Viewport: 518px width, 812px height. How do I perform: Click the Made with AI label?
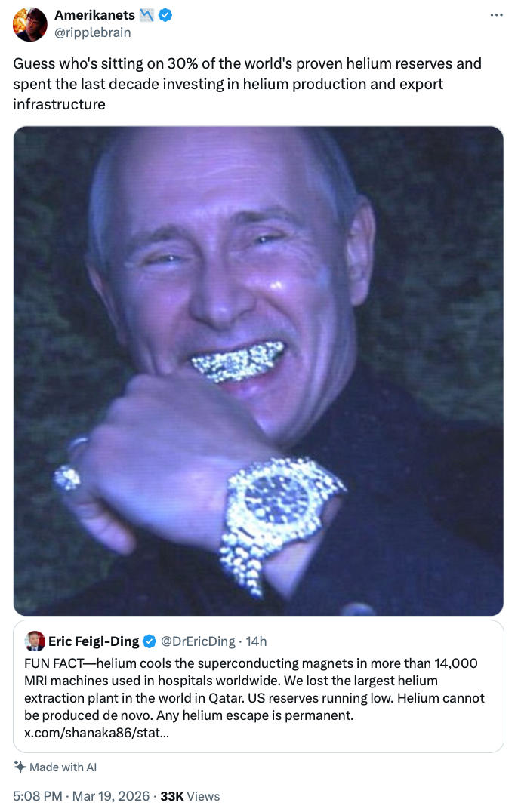coord(63,767)
